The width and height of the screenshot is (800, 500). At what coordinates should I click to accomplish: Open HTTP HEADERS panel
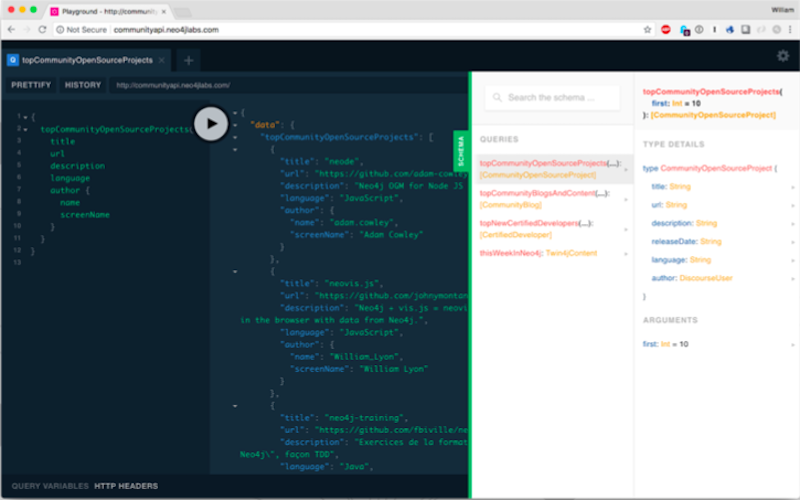click(126, 486)
